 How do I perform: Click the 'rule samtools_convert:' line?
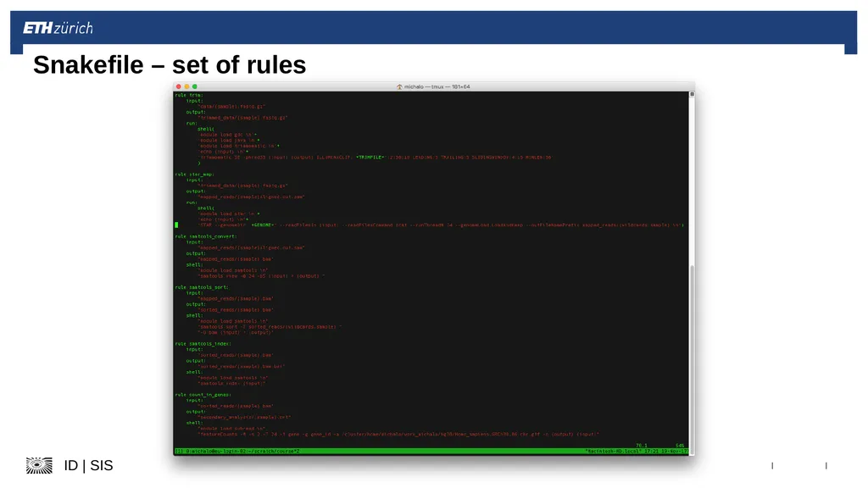[206, 236]
